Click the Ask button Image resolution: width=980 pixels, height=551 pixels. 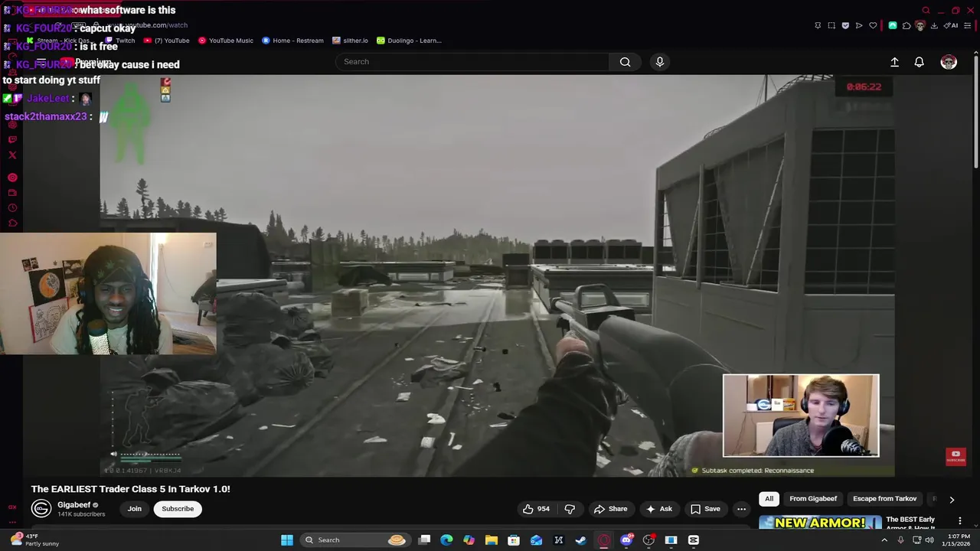658,509
